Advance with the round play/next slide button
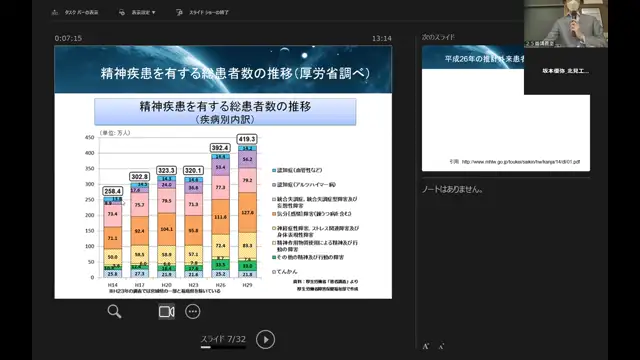This screenshot has width=640, height=360. 265,340
